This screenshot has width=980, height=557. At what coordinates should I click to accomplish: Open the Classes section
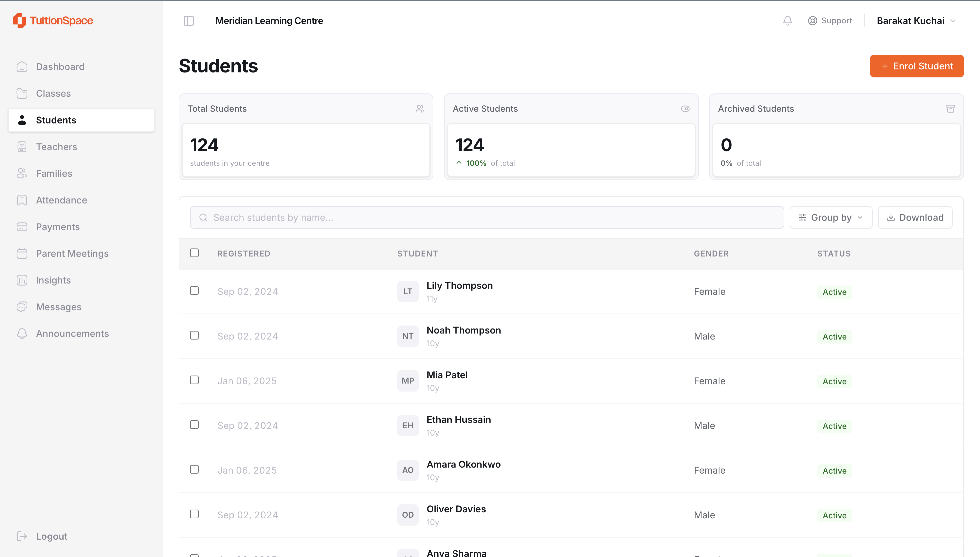point(81,93)
